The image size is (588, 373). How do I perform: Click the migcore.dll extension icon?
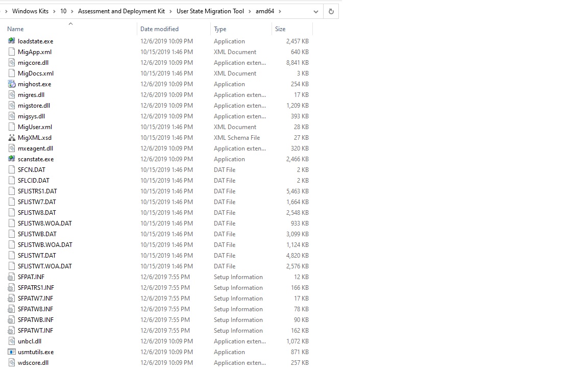click(11, 62)
